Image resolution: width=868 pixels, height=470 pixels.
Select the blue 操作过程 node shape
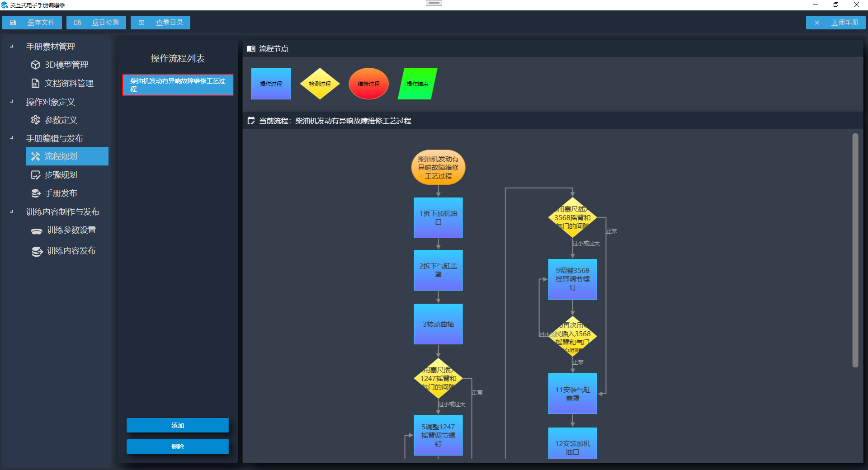pyautogui.click(x=271, y=84)
